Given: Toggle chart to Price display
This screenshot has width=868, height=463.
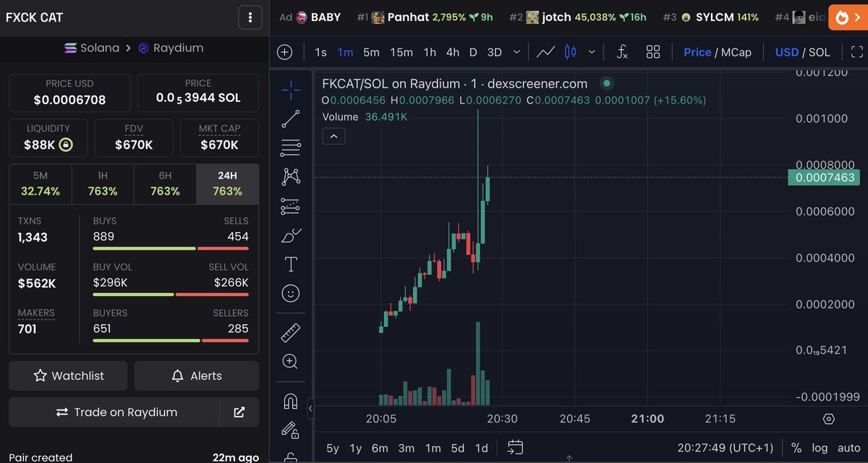Looking at the screenshot, I should (x=697, y=52).
